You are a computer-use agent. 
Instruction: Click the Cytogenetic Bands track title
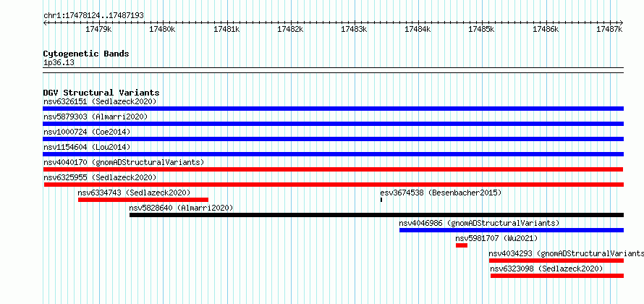tap(86, 54)
